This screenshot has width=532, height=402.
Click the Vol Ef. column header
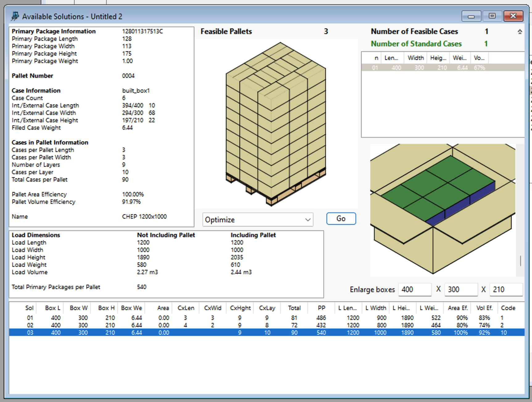484,308
